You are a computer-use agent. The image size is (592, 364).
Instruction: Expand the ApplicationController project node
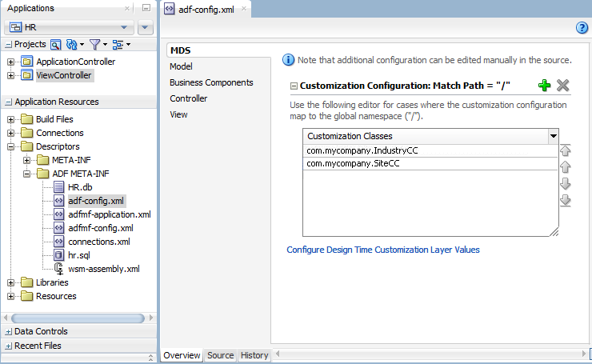[x=10, y=62]
